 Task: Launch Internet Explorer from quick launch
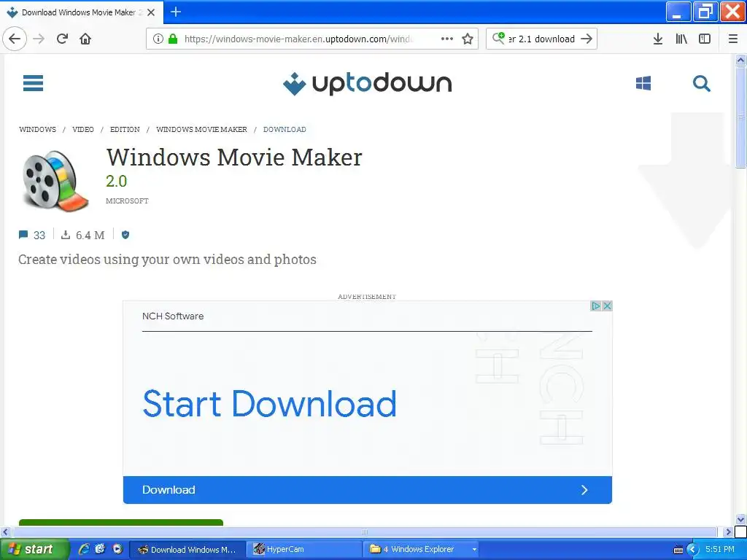84,549
